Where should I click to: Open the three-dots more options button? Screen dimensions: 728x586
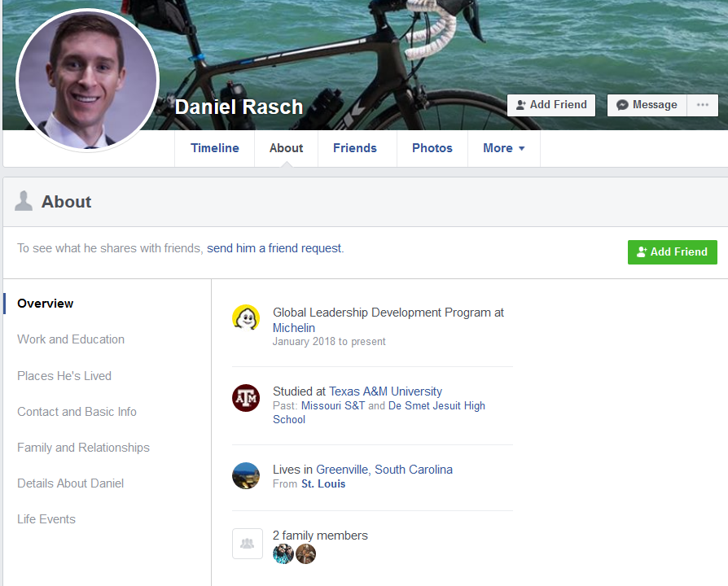[702, 105]
